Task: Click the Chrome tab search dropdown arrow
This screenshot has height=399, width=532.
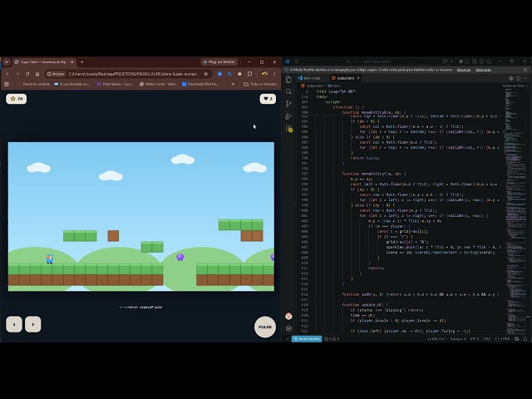Action: [7, 62]
